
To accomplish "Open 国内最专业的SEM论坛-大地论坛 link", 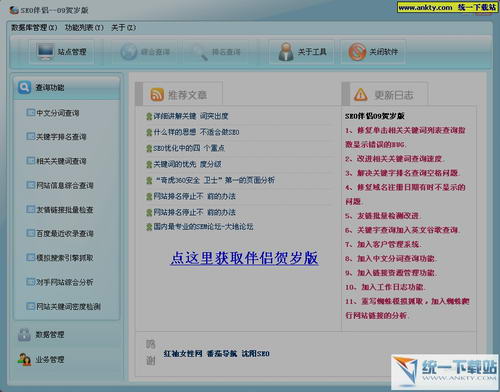I will pyautogui.click(x=203, y=227).
